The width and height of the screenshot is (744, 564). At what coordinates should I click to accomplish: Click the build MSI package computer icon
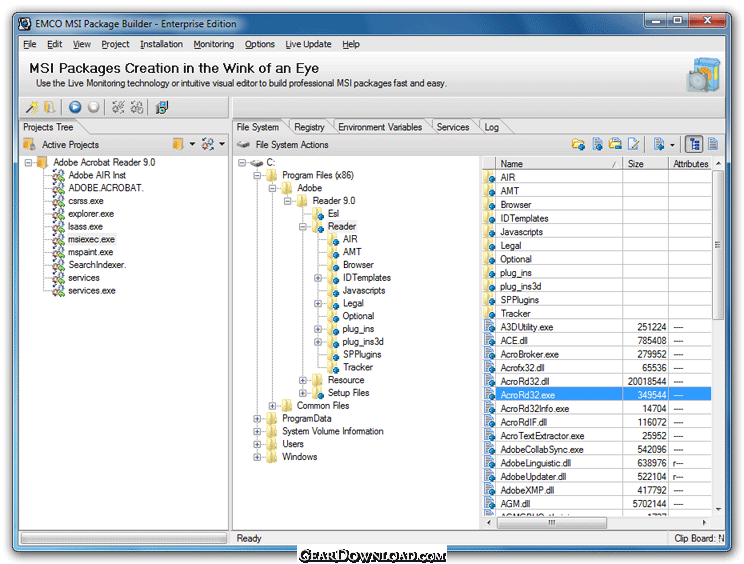pyautogui.click(x=161, y=108)
